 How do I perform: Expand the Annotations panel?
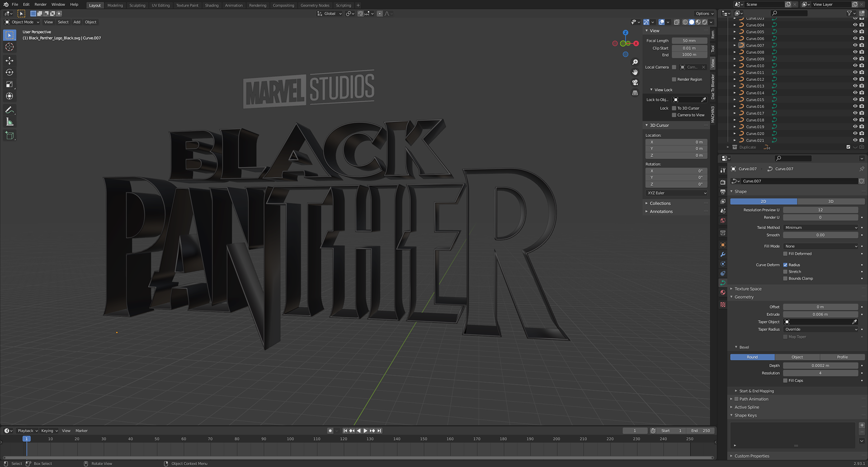(661, 212)
